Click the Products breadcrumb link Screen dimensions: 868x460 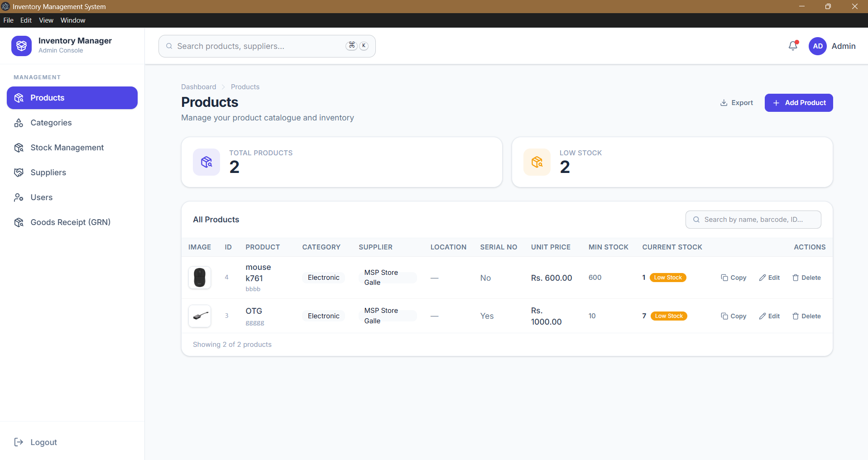point(245,87)
